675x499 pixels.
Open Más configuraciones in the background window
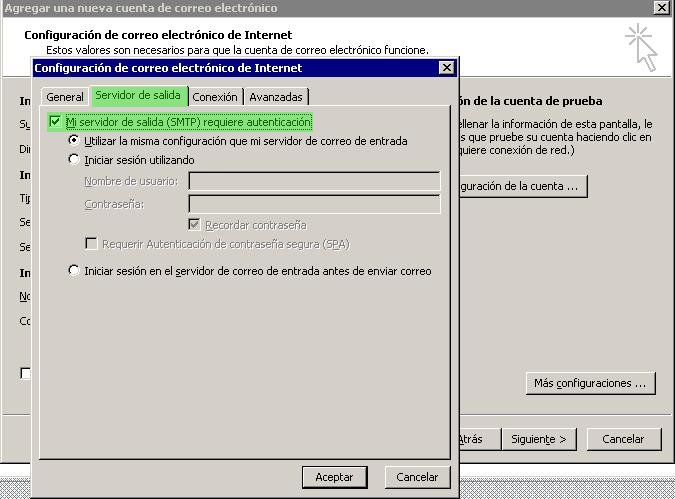click(590, 383)
